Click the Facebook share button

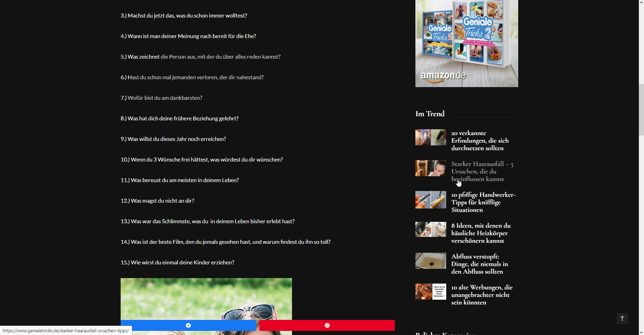(x=188, y=325)
